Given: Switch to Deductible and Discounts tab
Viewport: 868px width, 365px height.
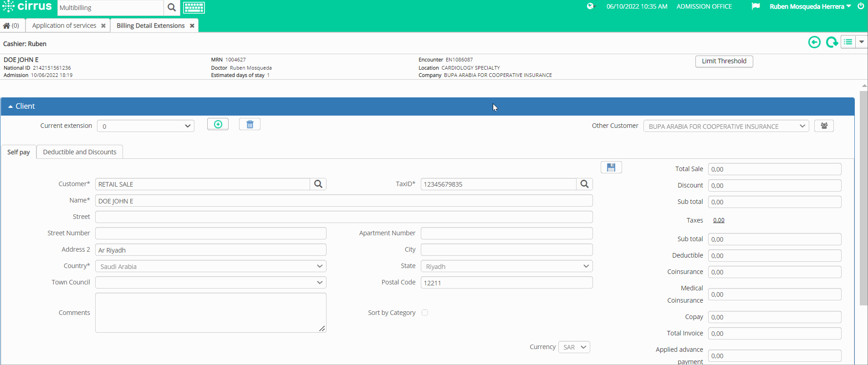Looking at the screenshot, I should (80, 152).
